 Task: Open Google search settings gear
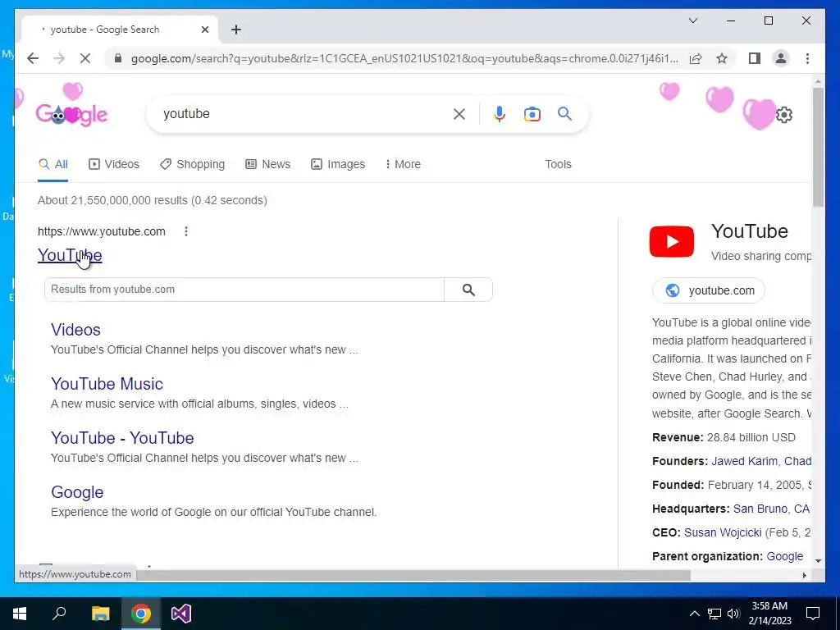pyautogui.click(x=783, y=115)
